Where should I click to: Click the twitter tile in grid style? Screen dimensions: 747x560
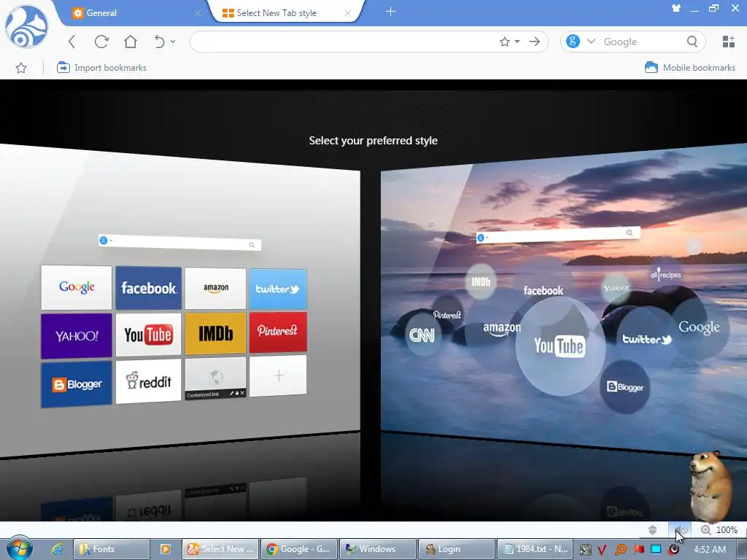click(278, 289)
